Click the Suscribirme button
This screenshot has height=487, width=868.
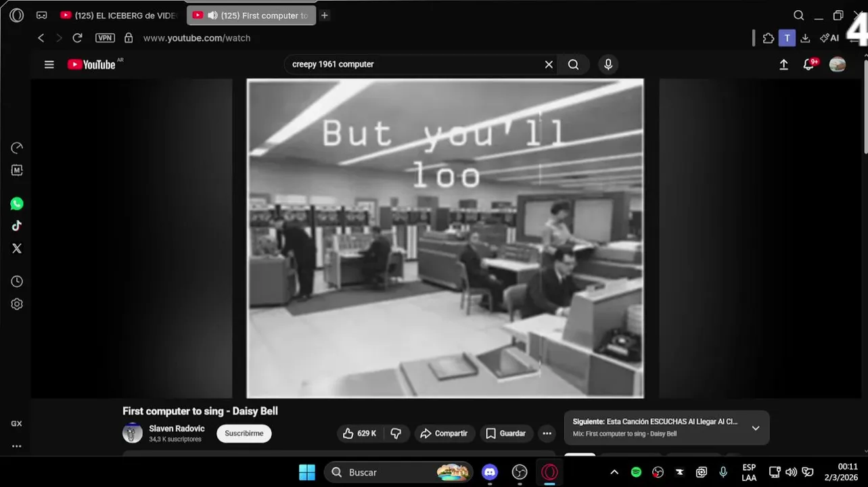pyautogui.click(x=244, y=434)
